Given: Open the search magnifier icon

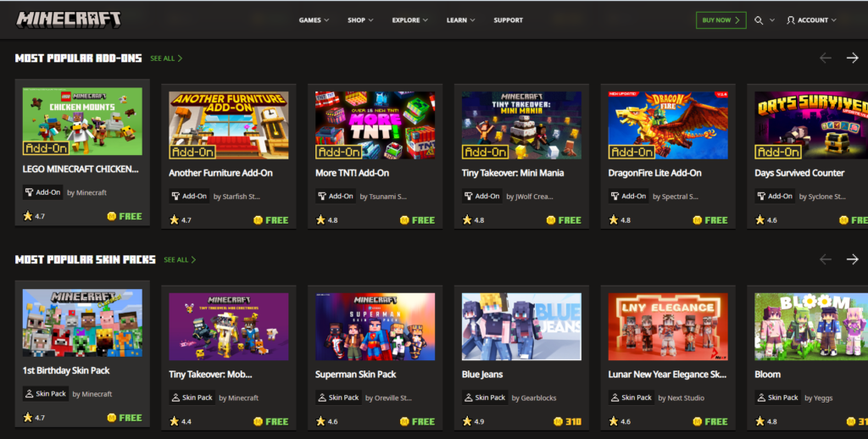Looking at the screenshot, I should [759, 20].
